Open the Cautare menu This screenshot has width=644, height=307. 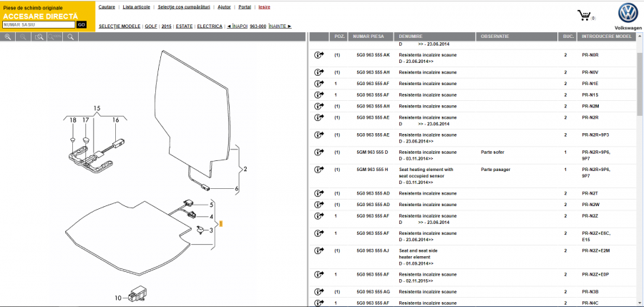pos(107,6)
